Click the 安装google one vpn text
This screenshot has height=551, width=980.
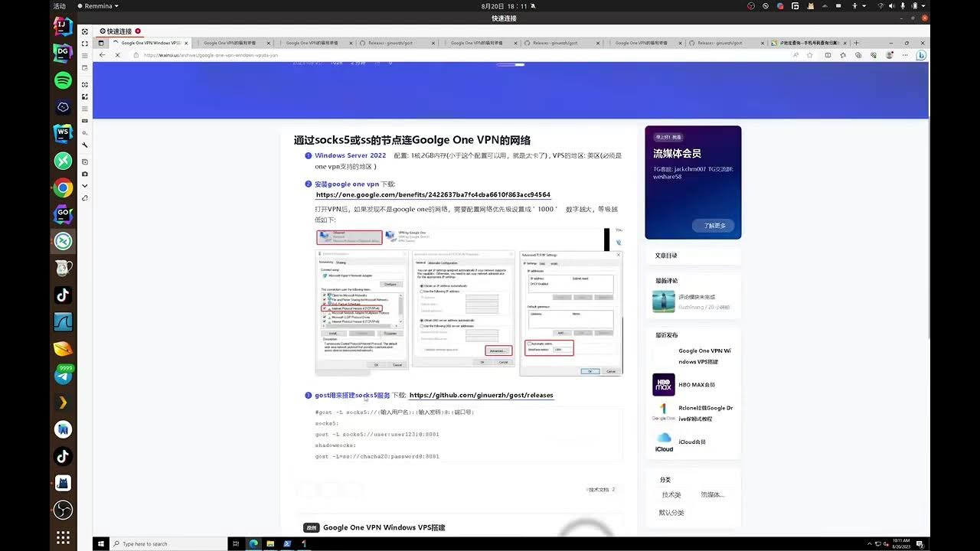click(347, 184)
